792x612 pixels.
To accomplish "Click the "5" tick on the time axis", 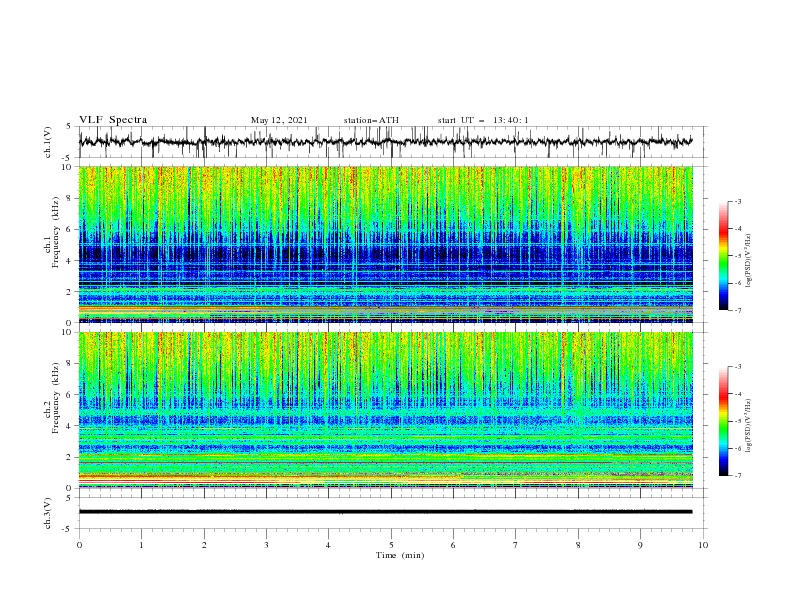I will click(391, 545).
